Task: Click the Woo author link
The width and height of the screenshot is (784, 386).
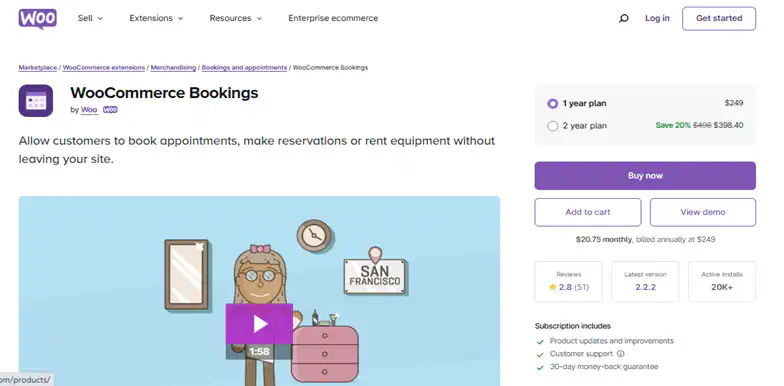Action: (x=89, y=110)
